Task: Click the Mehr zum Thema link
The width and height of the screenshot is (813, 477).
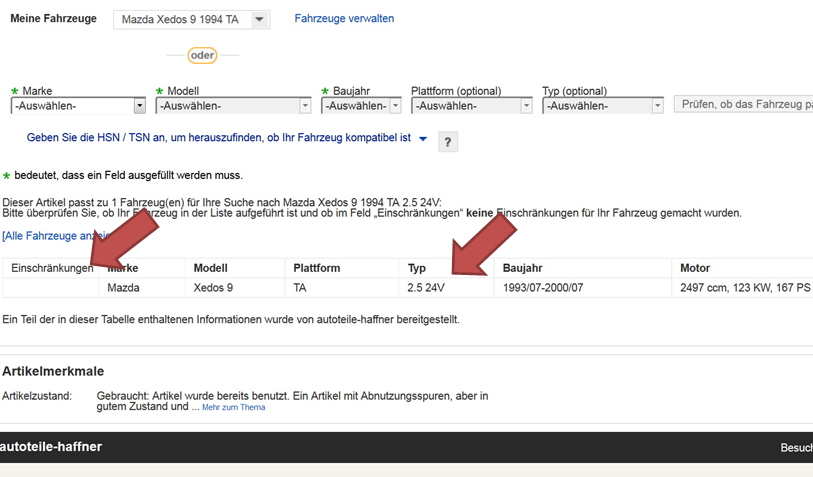Action: click(233, 408)
